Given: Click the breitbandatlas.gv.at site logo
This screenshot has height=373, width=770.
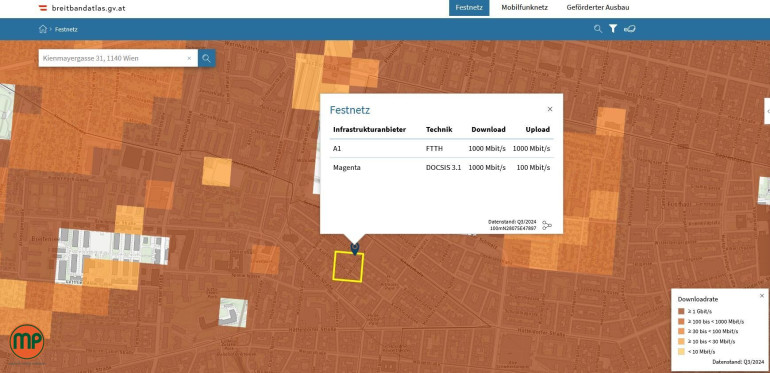Looking at the screenshot, I should 82,8.
